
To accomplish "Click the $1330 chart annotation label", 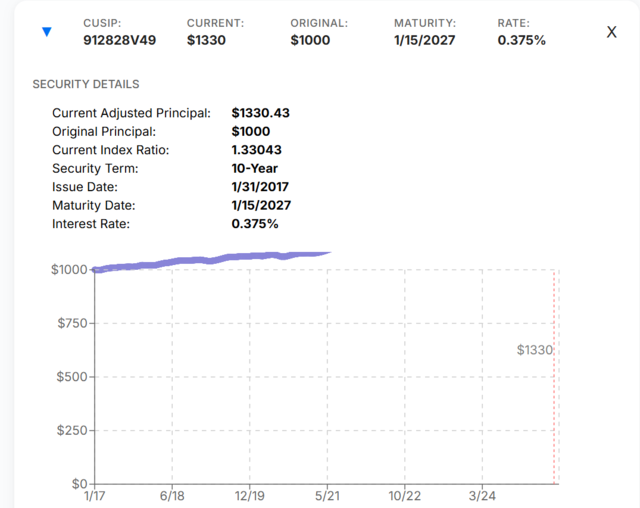I will [535, 350].
